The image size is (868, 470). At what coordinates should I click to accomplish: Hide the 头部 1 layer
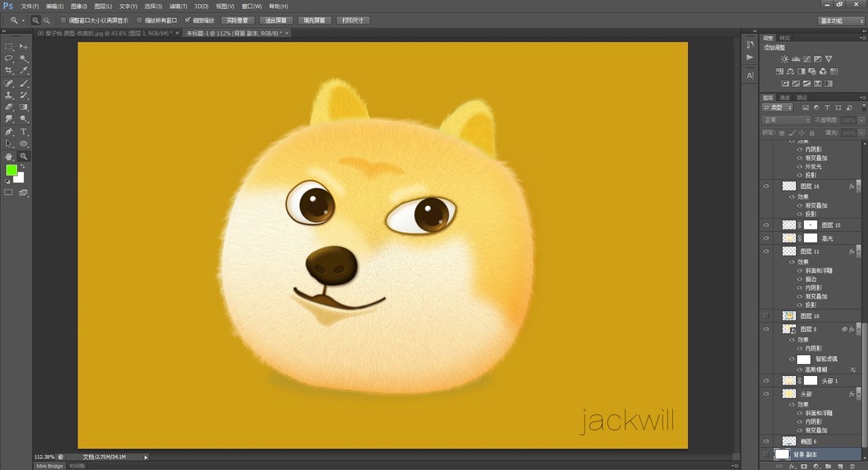(766, 381)
